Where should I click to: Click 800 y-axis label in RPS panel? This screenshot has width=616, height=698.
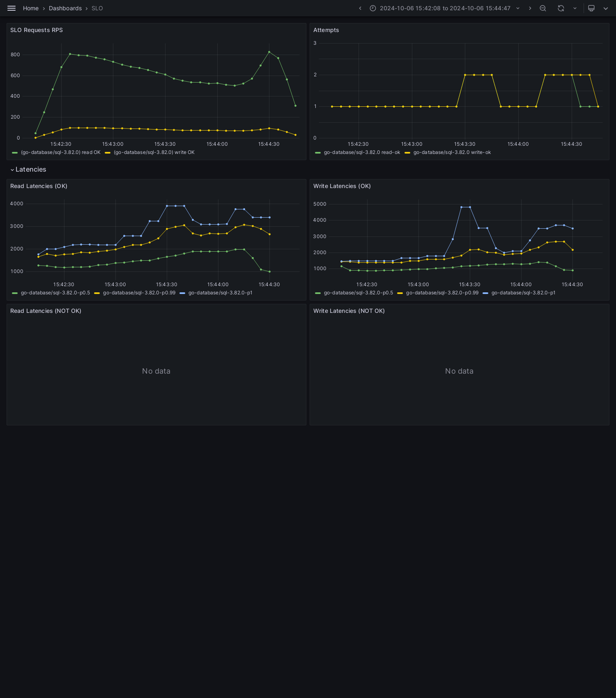15,55
